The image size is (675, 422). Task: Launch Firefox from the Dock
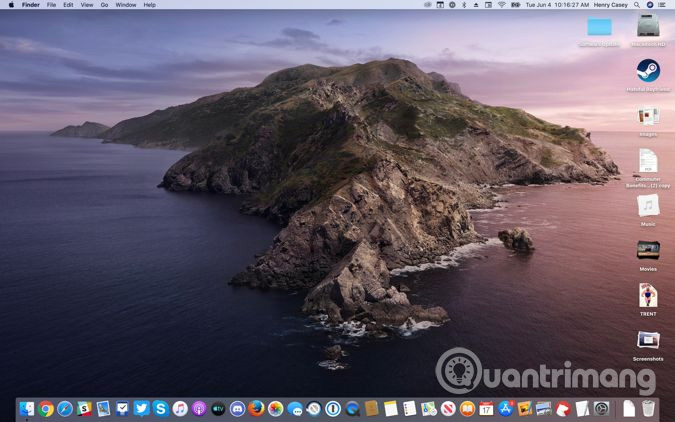point(257,408)
